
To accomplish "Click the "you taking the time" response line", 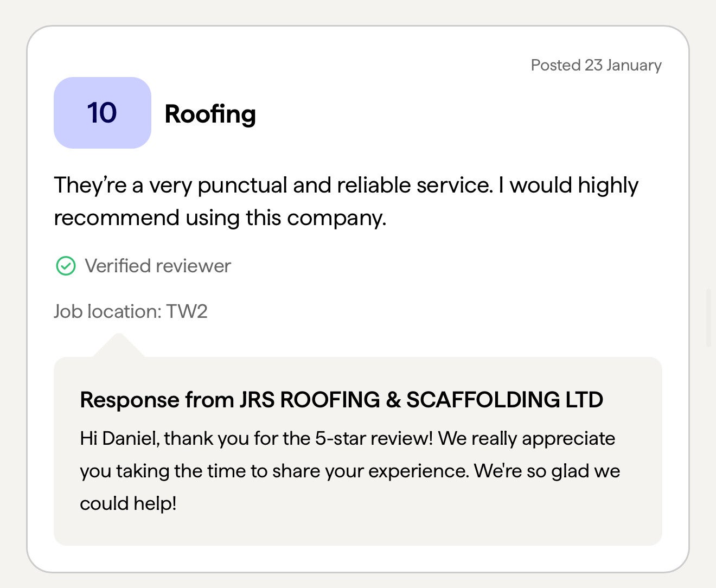I will coord(274,471).
